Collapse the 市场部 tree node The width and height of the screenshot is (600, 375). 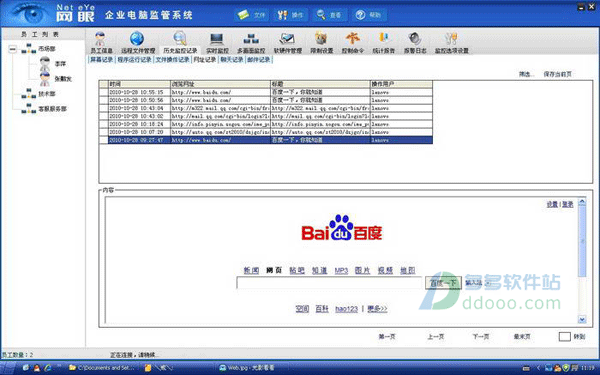(x=13, y=49)
